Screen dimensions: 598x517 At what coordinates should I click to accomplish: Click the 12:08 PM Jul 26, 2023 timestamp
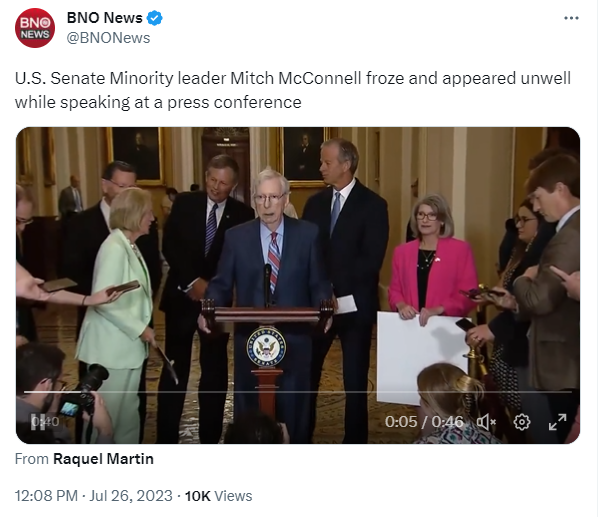tap(93, 496)
